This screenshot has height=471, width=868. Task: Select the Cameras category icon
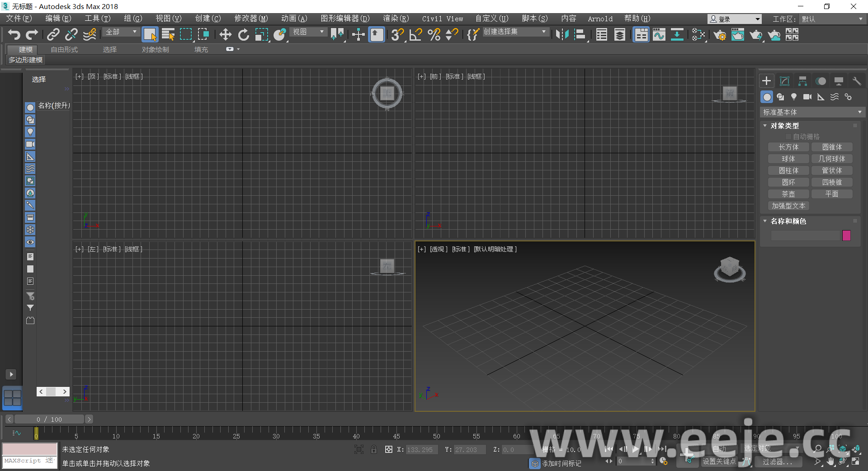pyautogui.click(x=807, y=97)
